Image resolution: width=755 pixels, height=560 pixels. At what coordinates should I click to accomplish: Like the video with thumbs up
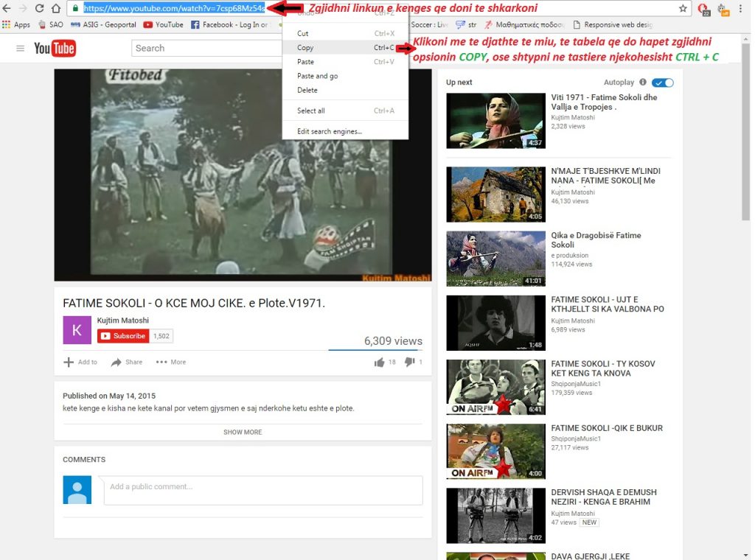click(380, 363)
